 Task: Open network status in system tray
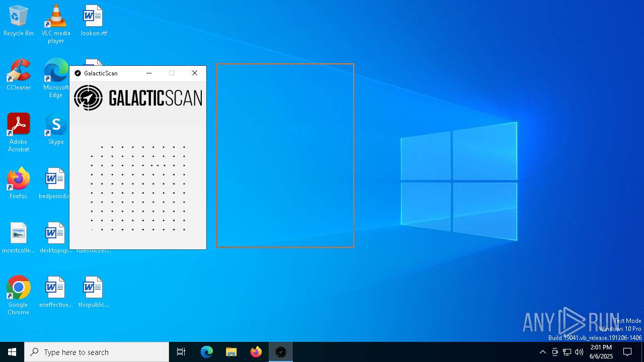[x=567, y=352]
